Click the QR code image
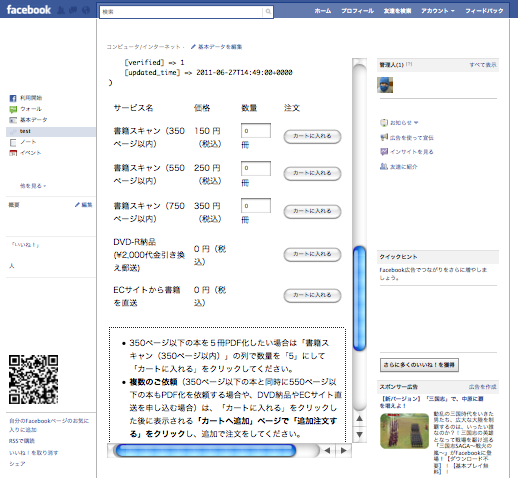Image resolution: width=518 pixels, height=478 pixels. [33, 379]
